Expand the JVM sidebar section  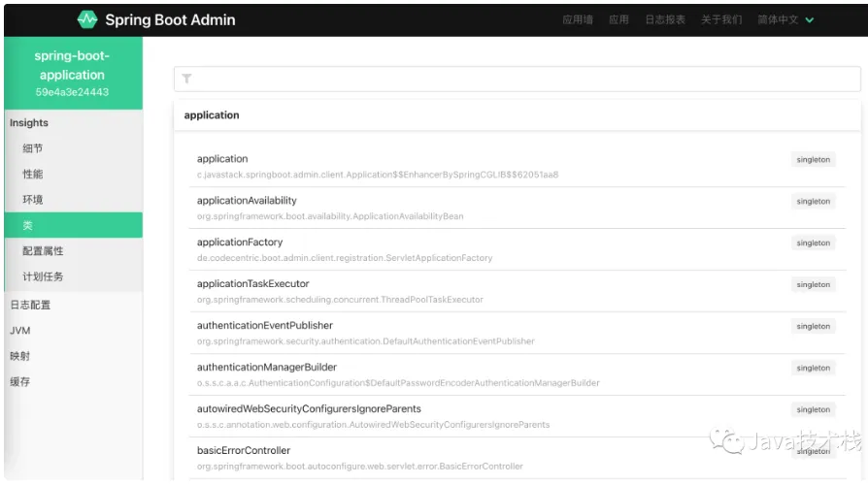[20, 330]
